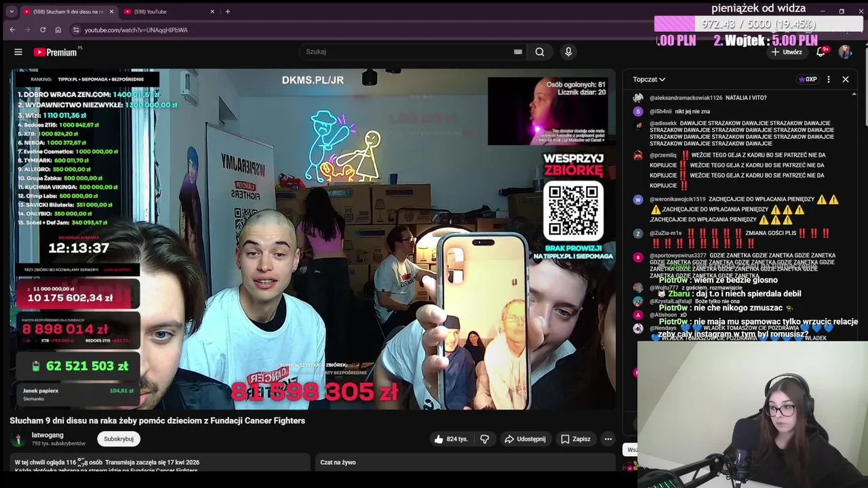Close the 'Słucham 9 dni dissu' tab
The height and width of the screenshot is (488, 868).
[x=111, y=12]
